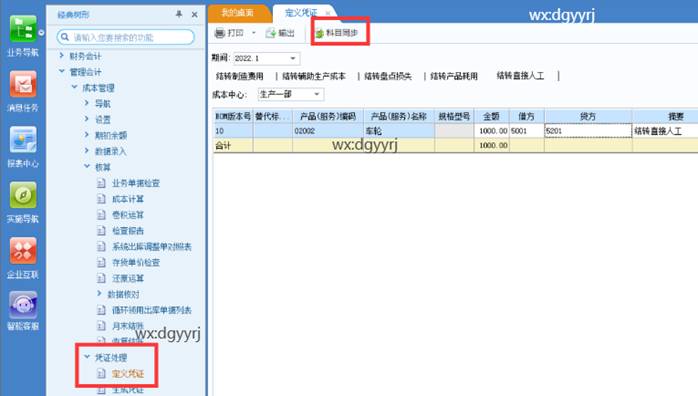The height and width of the screenshot is (396, 698).
Task: Select the 结转辅助生产成本 tab
Action: pos(314,76)
